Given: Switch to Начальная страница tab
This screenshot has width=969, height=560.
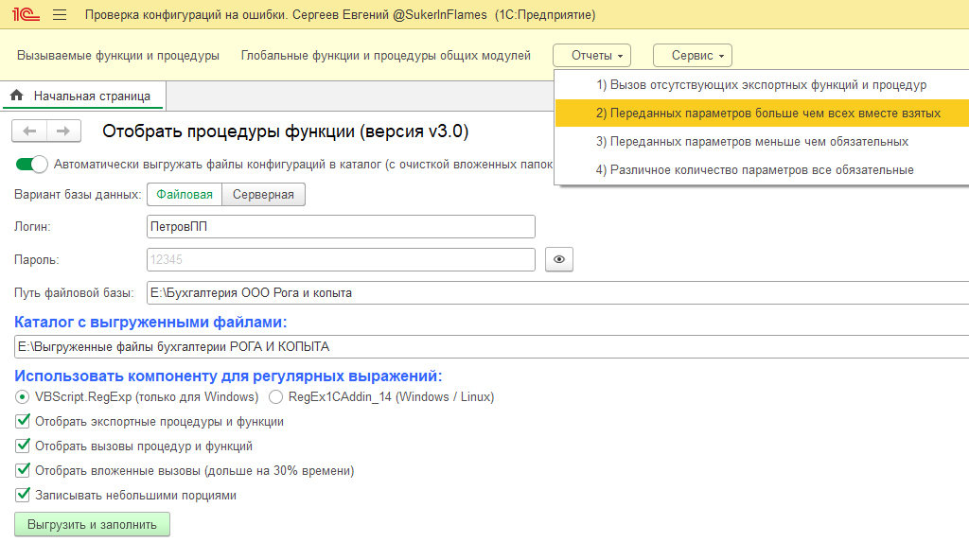Looking at the screenshot, I should coord(92,96).
